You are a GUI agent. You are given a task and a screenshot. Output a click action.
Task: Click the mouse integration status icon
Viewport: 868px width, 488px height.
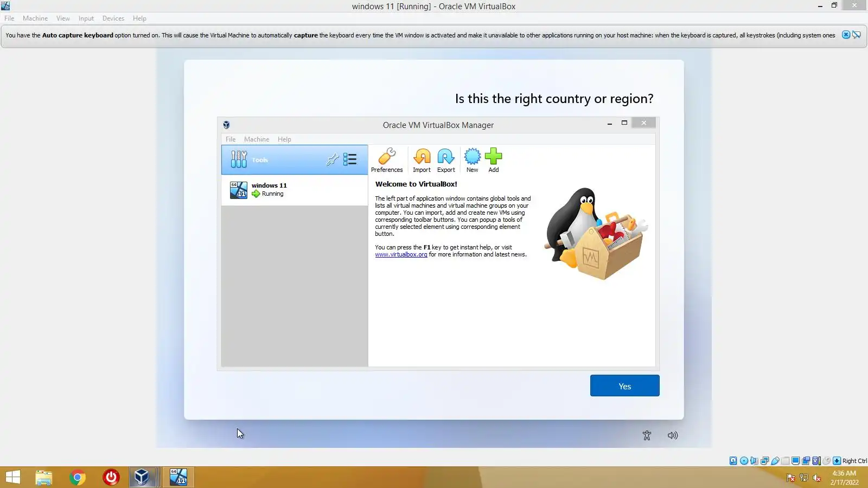tap(826, 461)
